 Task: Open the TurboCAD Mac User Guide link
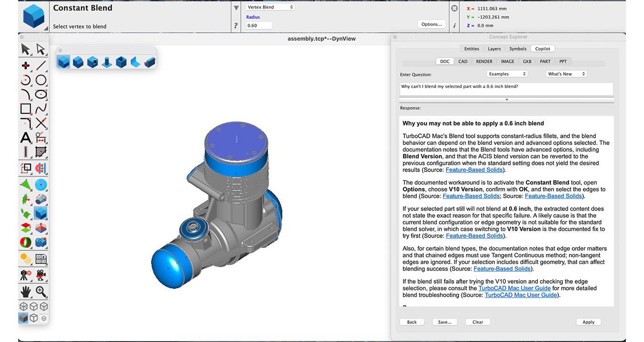pyautogui.click(x=514, y=288)
